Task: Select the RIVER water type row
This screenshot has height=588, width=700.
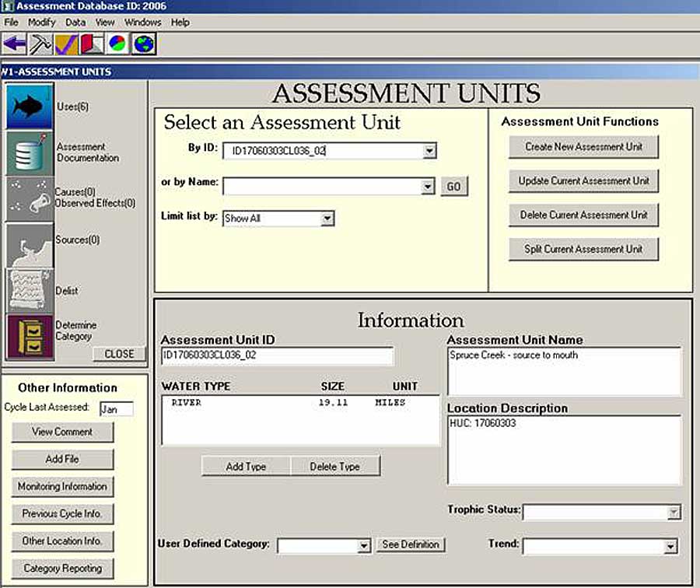Action: coord(300,403)
